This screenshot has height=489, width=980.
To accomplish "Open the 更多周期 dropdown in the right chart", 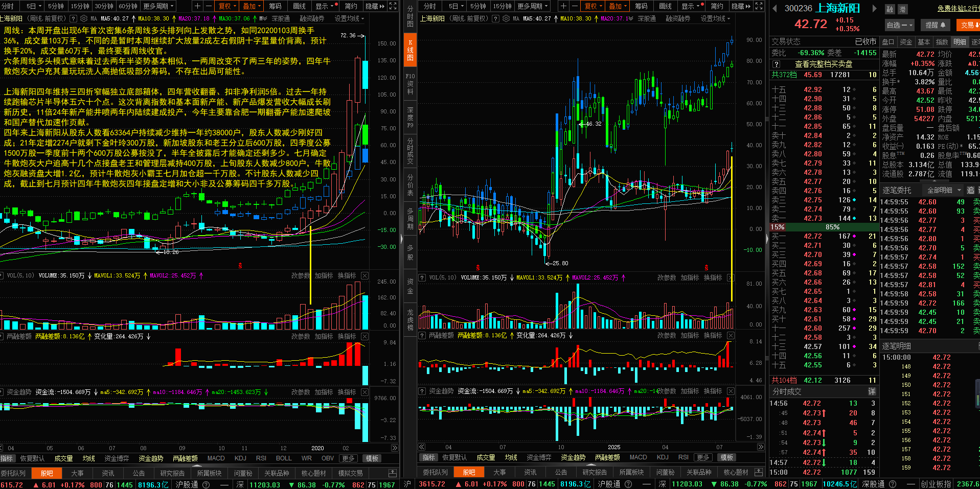I will coord(533,6).
